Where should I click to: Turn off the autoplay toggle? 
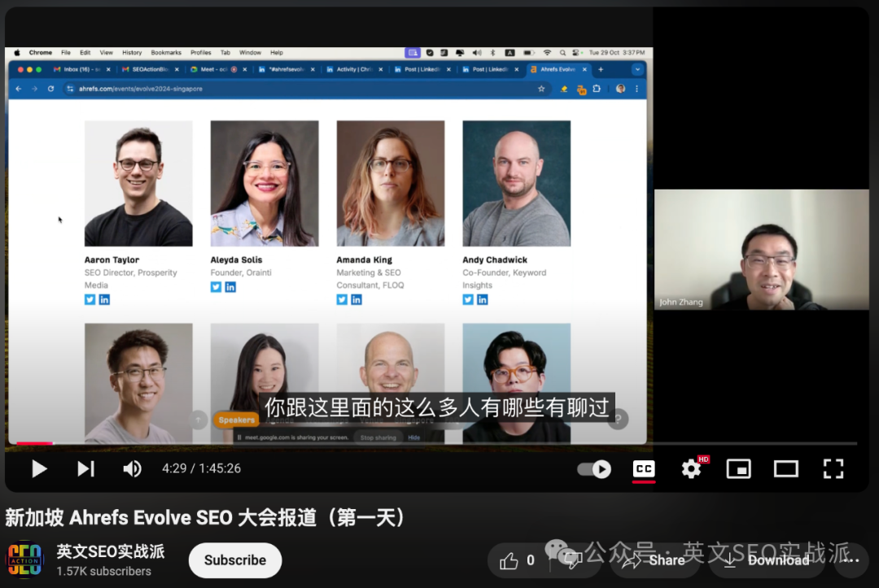tap(593, 468)
